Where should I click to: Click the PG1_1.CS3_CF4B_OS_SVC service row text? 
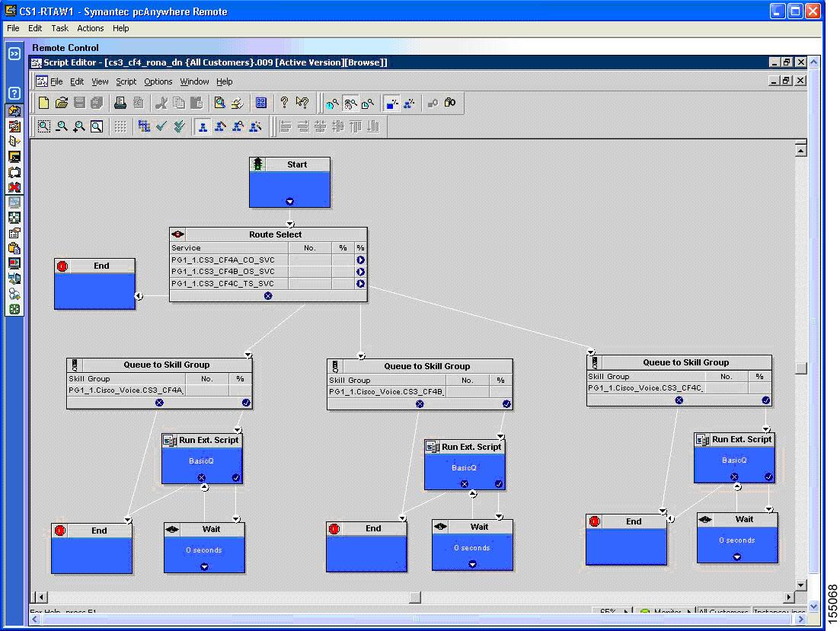223,272
